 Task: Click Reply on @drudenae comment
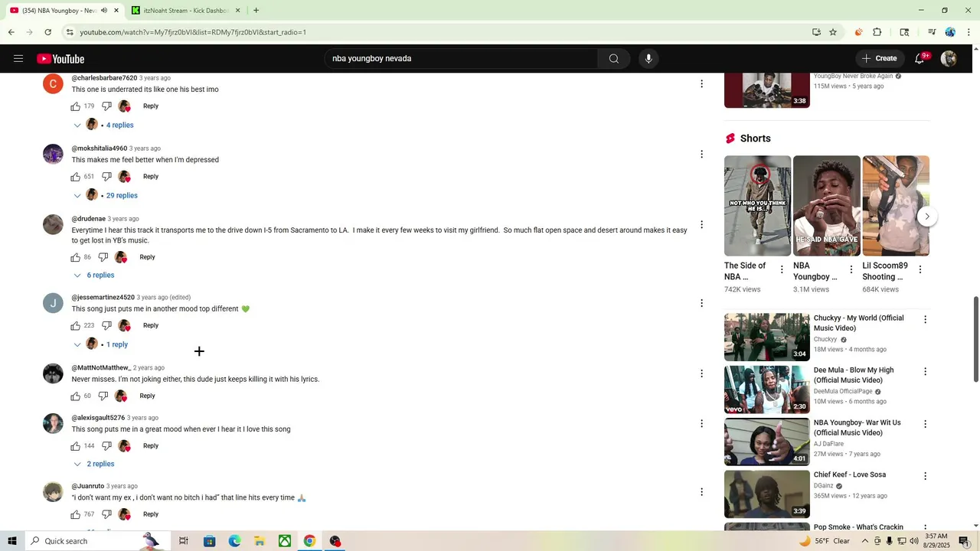pos(148,257)
